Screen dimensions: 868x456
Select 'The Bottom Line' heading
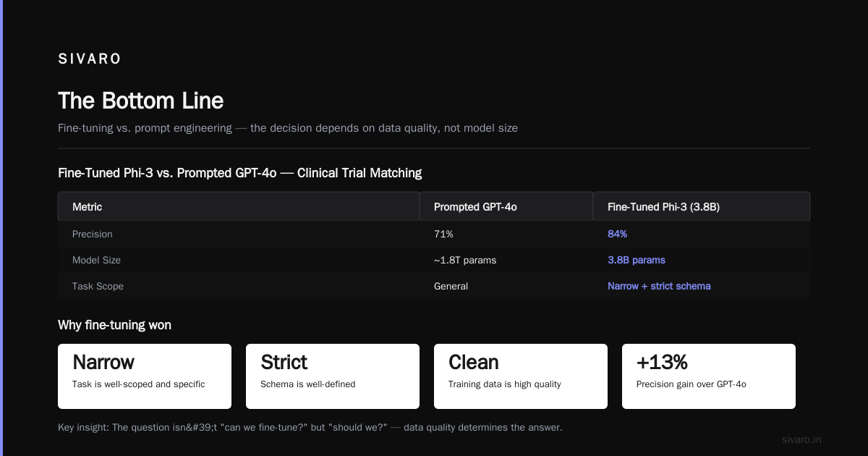140,101
